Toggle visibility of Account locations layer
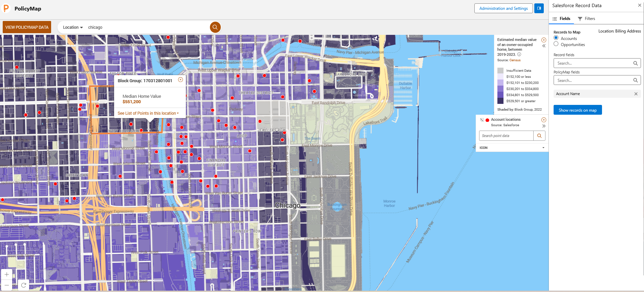Image resolution: width=644 pixels, height=292 pixels. (482, 120)
